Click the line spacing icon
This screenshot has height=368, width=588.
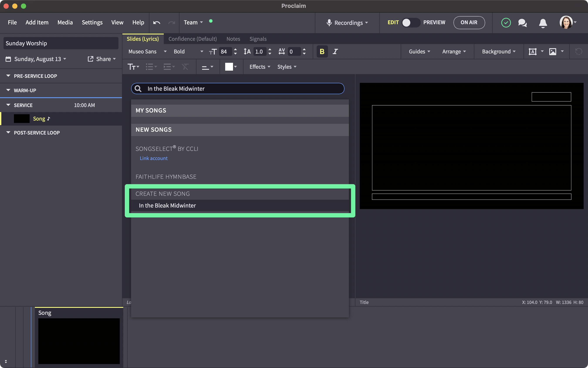(x=247, y=51)
